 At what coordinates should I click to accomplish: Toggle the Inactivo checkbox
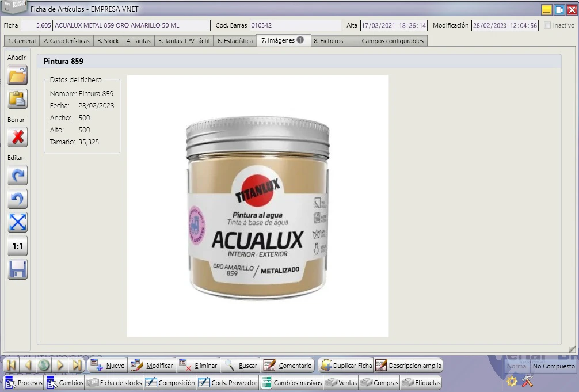(x=547, y=25)
